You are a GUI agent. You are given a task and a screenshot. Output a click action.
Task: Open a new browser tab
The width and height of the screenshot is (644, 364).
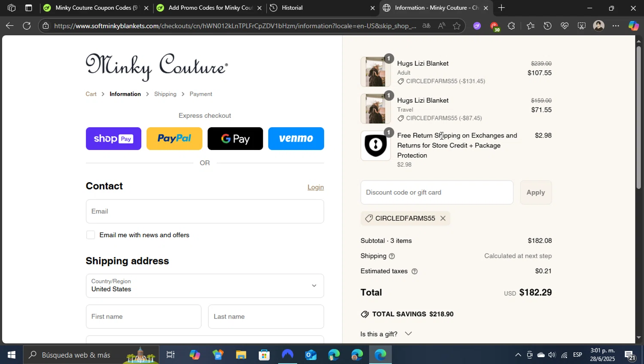(501, 8)
